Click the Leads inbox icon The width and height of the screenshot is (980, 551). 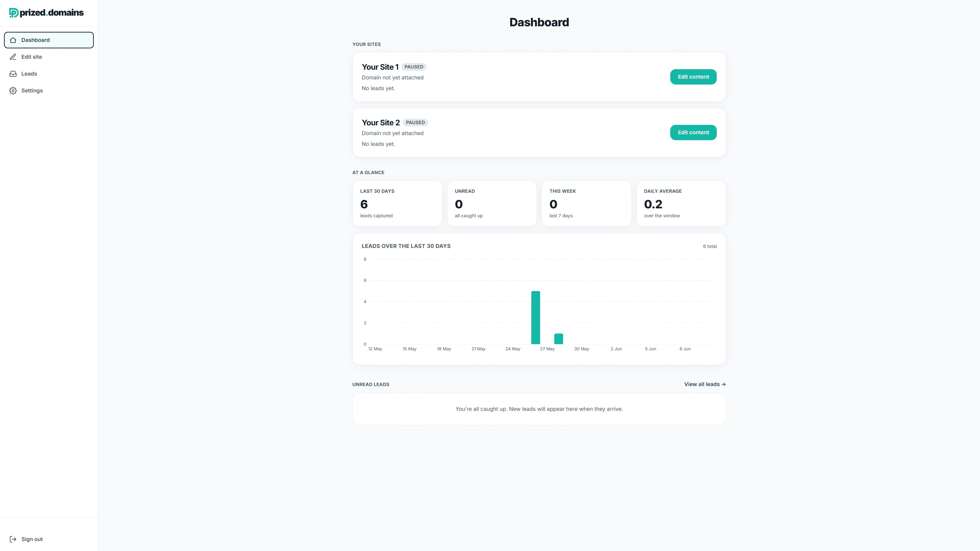pyautogui.click(x=13, y=74)
